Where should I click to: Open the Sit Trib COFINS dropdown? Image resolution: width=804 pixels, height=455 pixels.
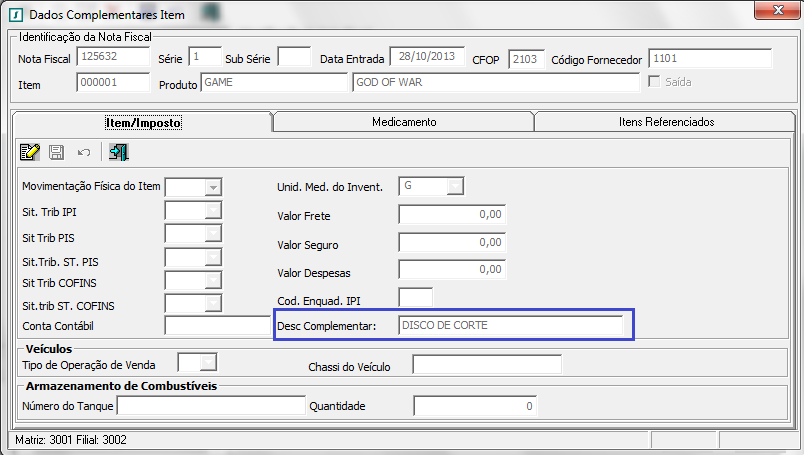[x=213, y=280]
